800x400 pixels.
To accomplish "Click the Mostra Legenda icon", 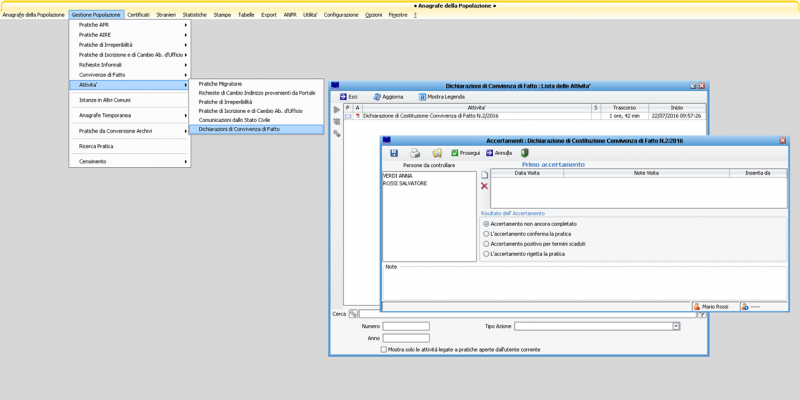I will (x=423, y=97).
